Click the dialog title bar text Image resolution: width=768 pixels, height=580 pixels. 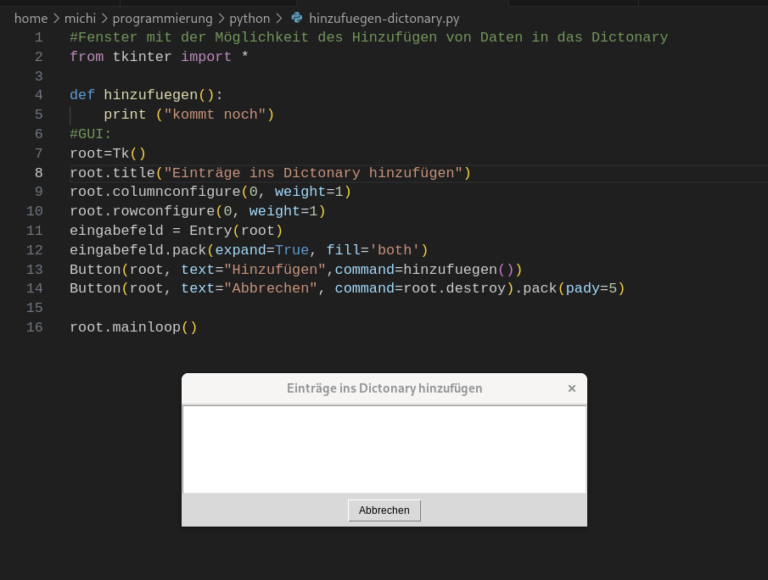pyautogui.click(x=384, y=388)
